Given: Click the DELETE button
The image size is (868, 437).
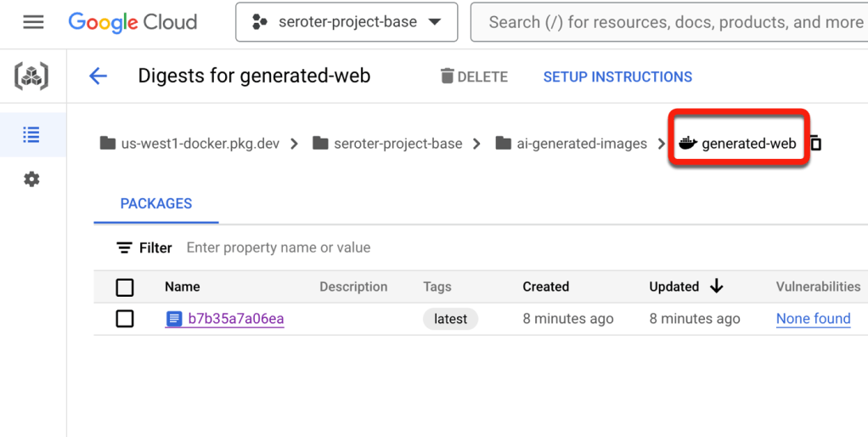Looking at the screenshot, I should coord(474,77).
